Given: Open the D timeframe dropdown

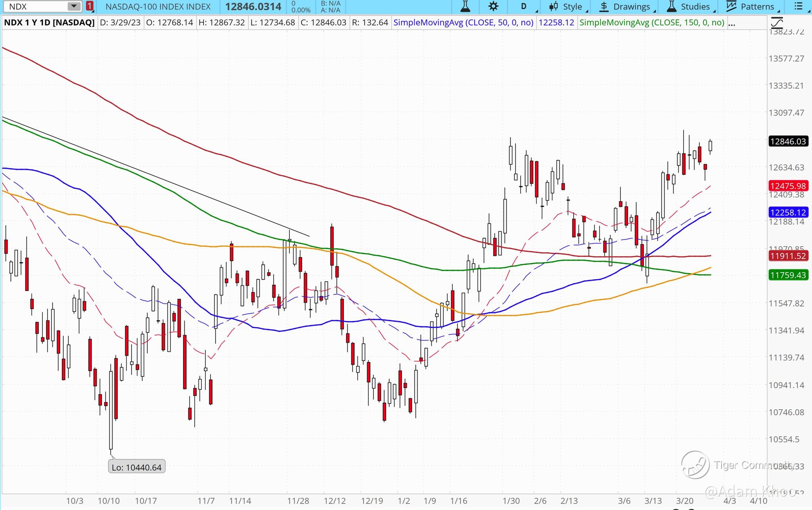Looking at the screenshot, I should (x=524, y=6).
